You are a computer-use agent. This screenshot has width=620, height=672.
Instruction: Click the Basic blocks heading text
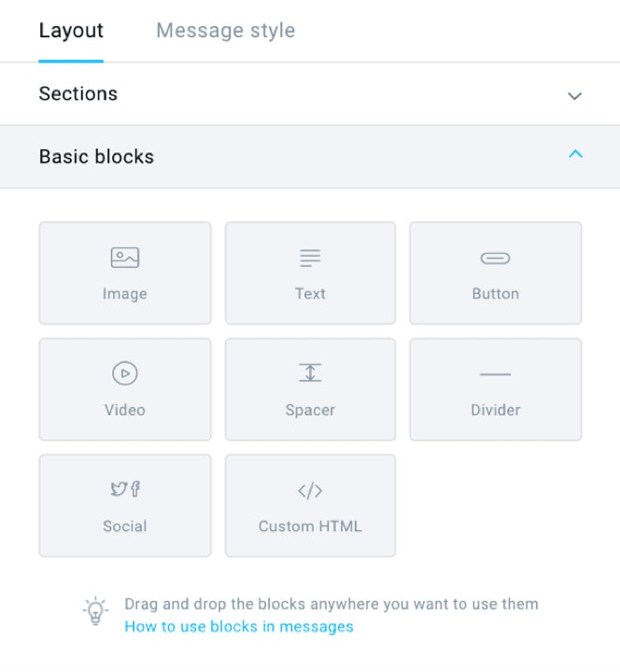(96, 157)
